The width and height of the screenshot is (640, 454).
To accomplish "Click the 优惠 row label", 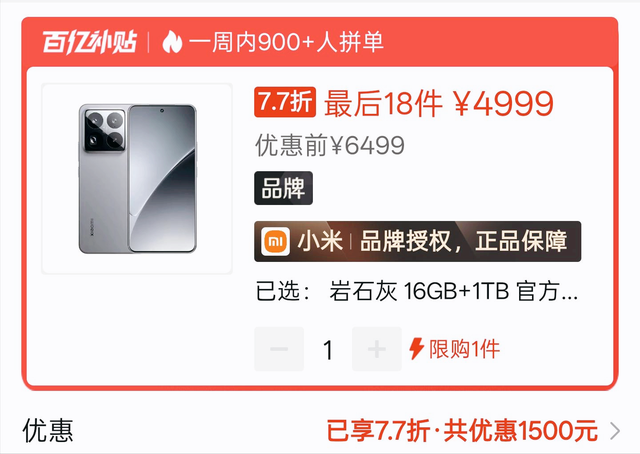I will click(48, 431).
